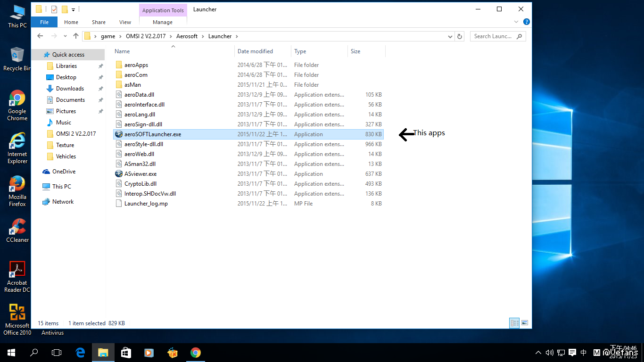Open the Customize Quick Access Toolbar dropdown
Image resolution: width=644 pixels, height=362 pixels.
(x=74, y=9)
